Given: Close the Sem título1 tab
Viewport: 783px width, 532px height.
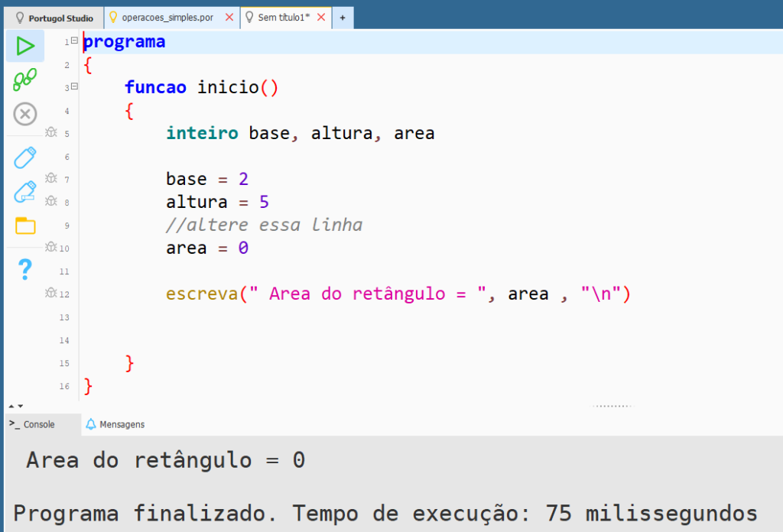Looking at the screenshot, I should [321, 17].
